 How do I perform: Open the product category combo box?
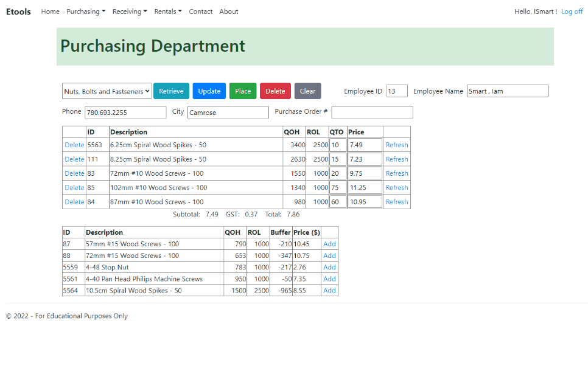click(x=107, y=91)
